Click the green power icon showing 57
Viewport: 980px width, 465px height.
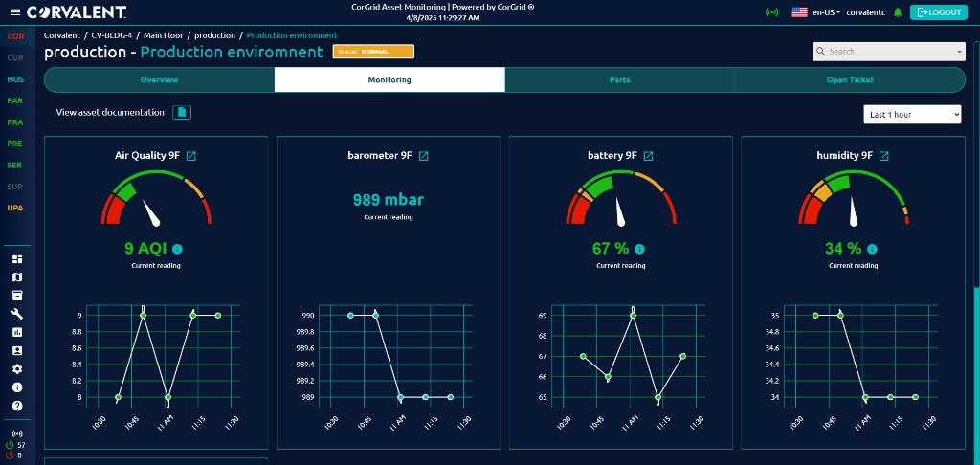[10, 445]
